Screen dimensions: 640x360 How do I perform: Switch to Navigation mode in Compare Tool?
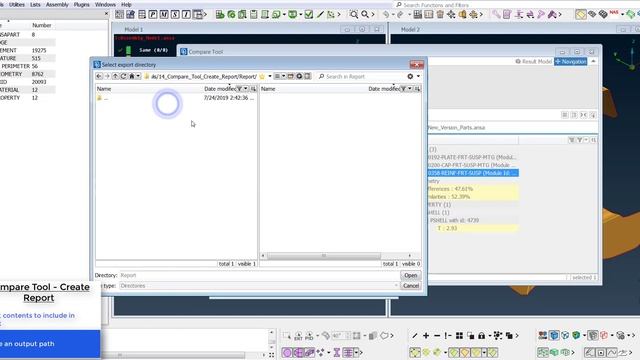click(571, 61)
